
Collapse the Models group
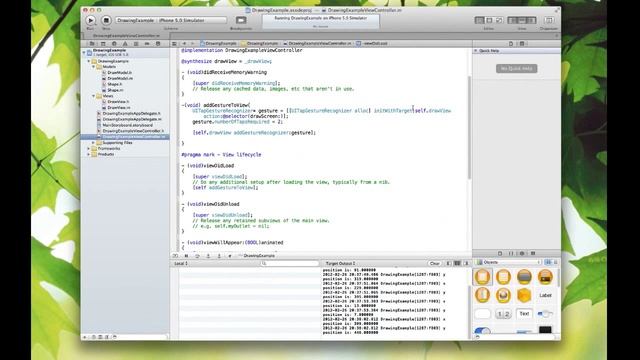click(94, 67)
